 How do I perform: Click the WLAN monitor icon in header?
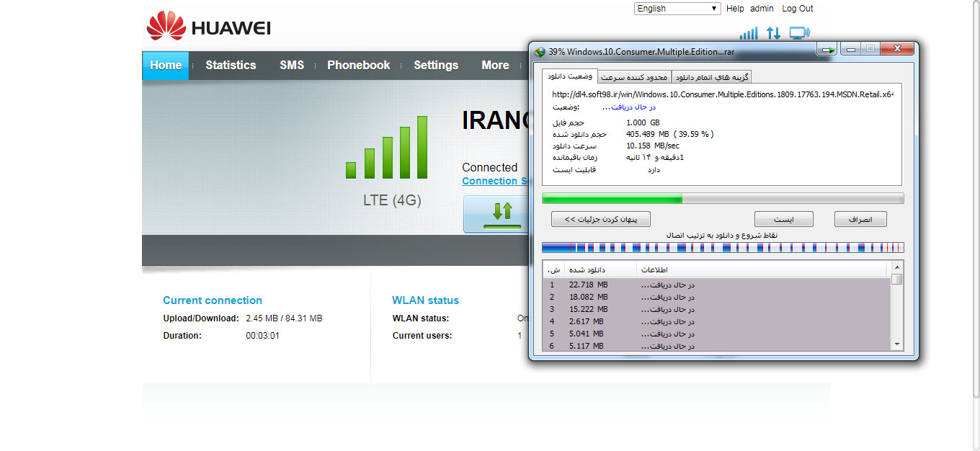799,33
